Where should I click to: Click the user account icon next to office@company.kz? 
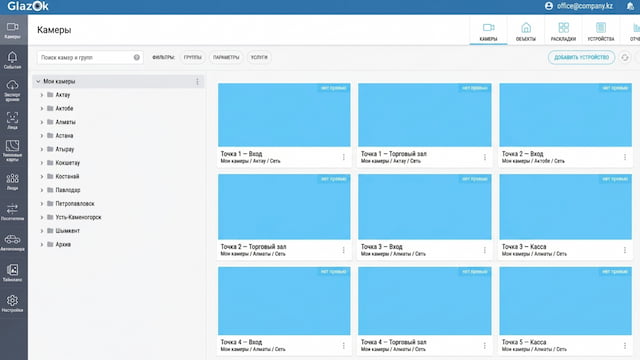(549, 6)
